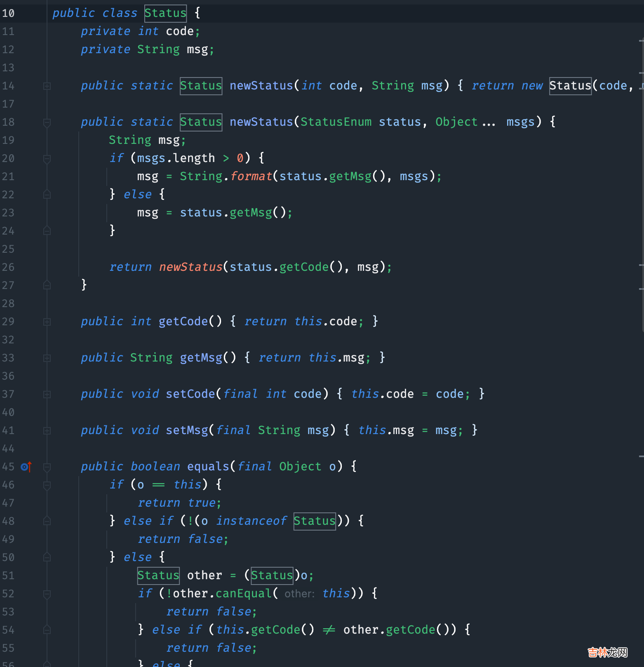
Task: Expand folded getMsg method at line 33
Action: (47, 358)
